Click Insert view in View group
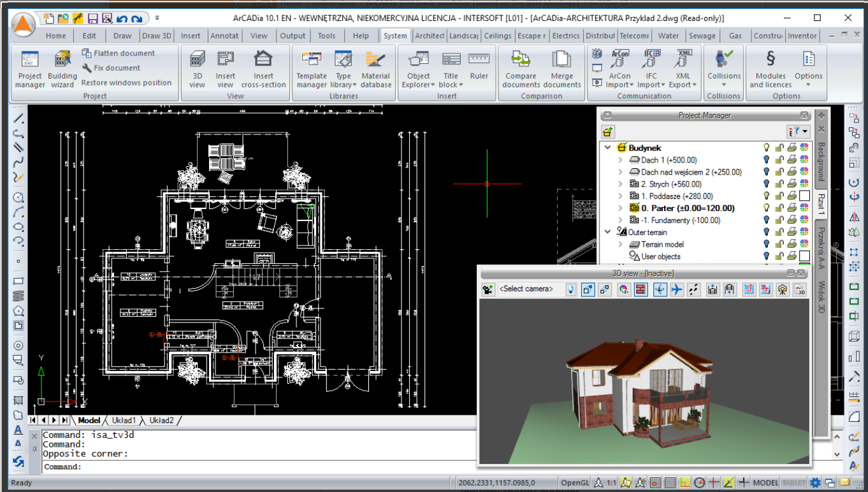The width and height of the screenshot is (868, 492). 225,69
